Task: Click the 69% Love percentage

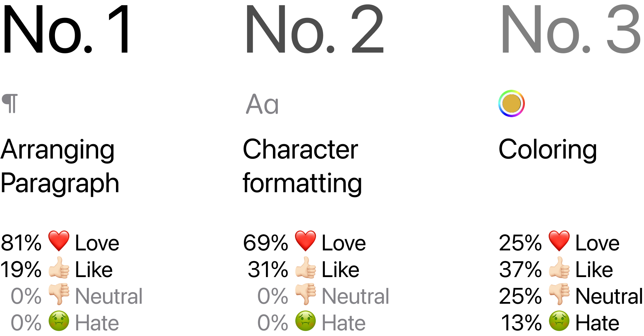Action: 266,243
